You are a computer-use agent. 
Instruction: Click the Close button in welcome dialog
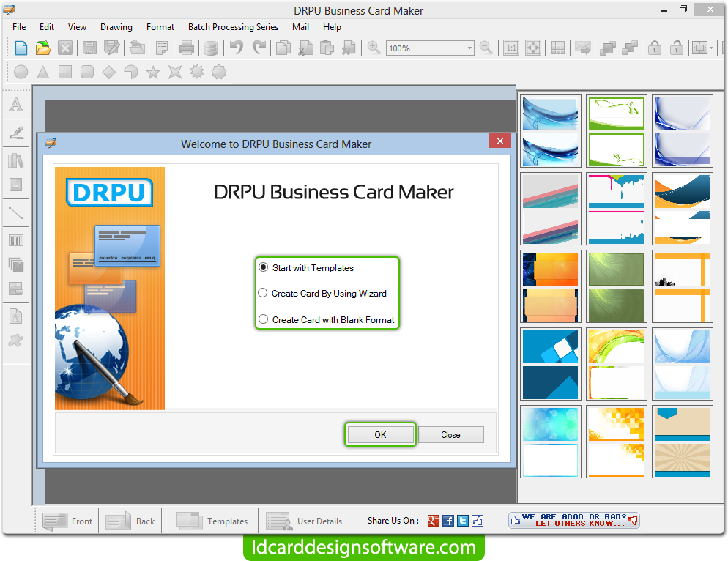point(450,434)
